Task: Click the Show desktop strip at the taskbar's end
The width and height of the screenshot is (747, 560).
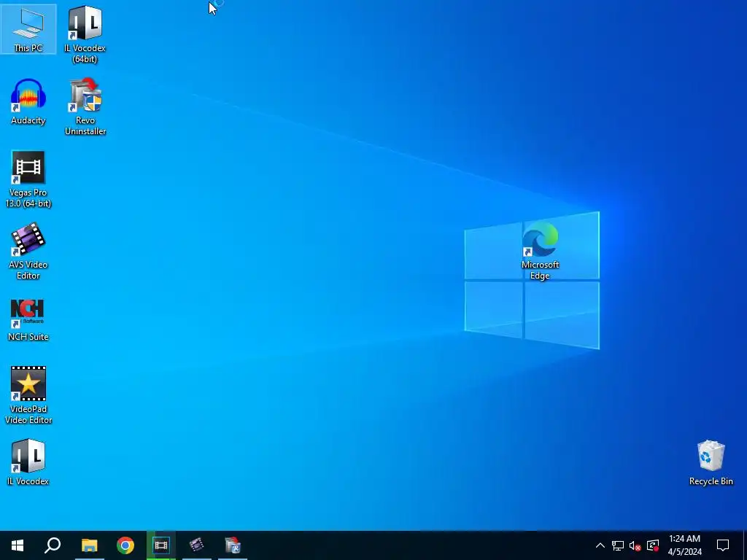Action: [x=745, y=545]
